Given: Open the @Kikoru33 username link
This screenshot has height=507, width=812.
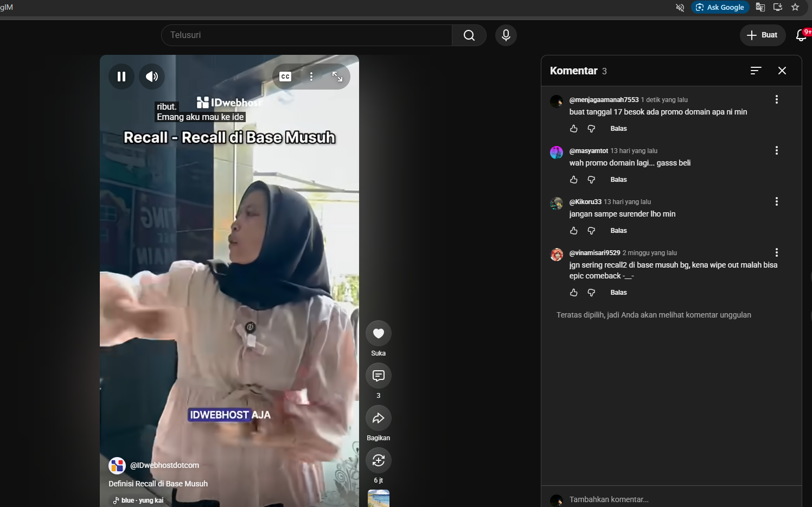Looking at the screenshot, I should click(x=585, y=202).
